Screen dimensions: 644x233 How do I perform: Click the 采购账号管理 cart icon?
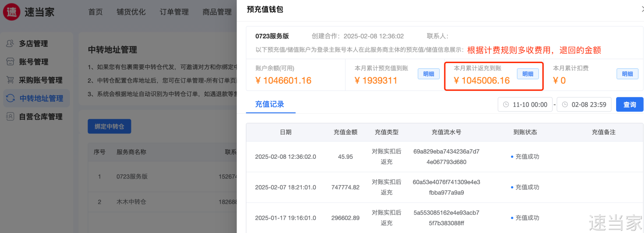tap(10, 80)
